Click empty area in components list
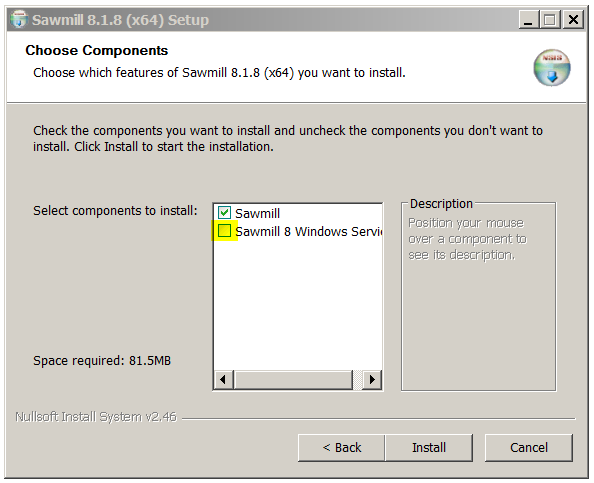The image size is (594, 483). [298, 303]
